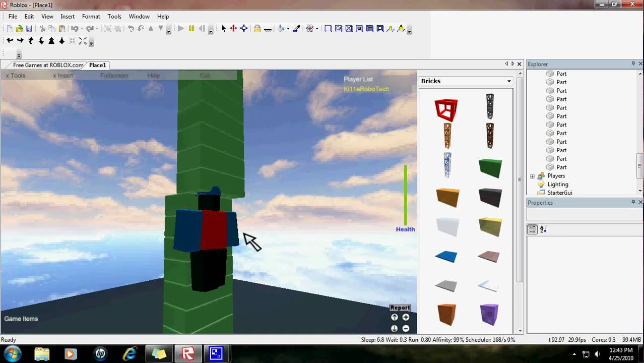This screenshot has width=644, height=363.
Task: Pick the green brick thumbnail
Action: 490,167
